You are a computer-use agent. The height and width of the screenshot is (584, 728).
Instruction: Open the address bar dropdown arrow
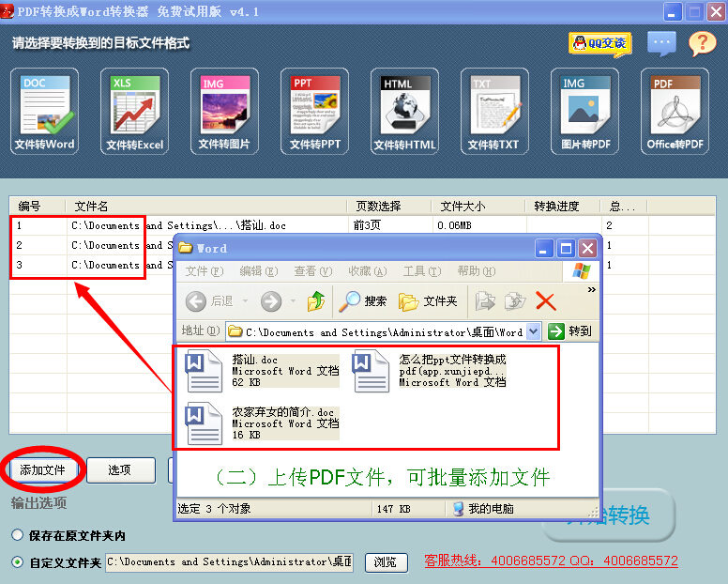(x=534, y=331)
